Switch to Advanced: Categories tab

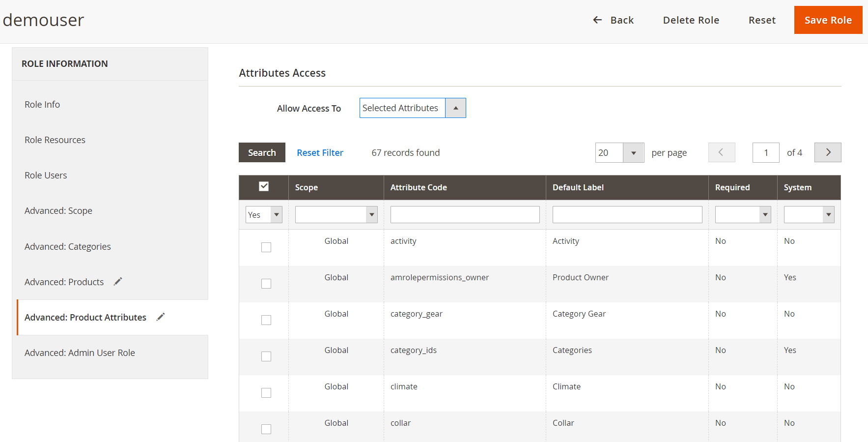point(68,246)
